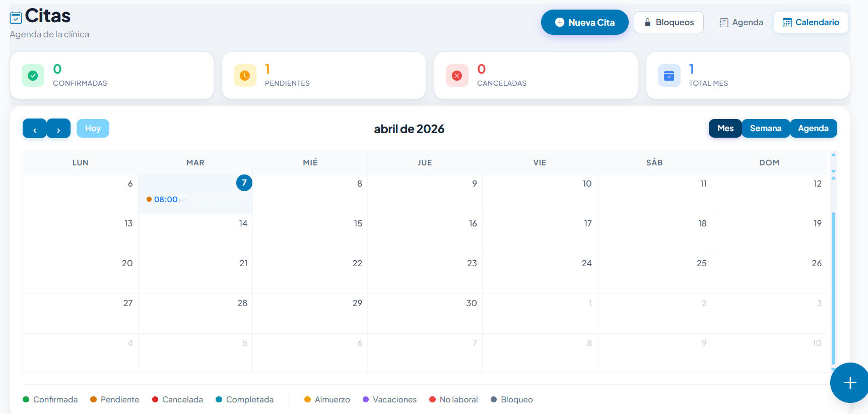Viewport: 868px width, 414px height.
Task: Select highlighted day 7
Action: [244, 183]
